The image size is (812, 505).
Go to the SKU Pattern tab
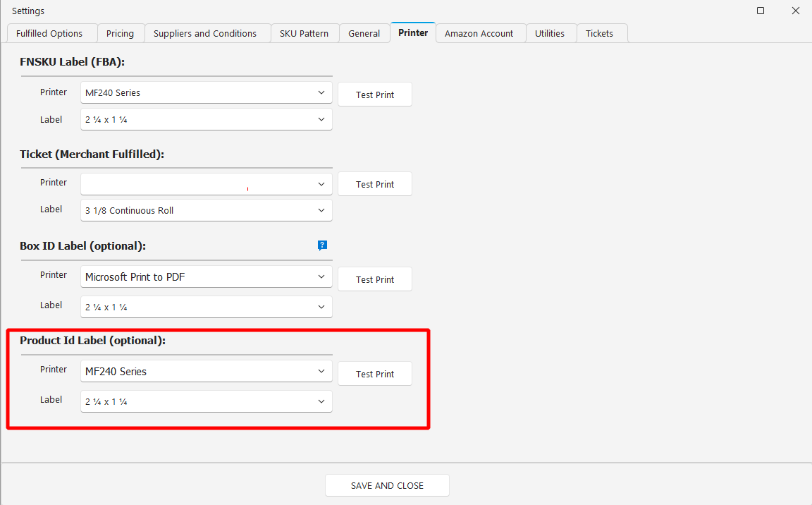304,33
